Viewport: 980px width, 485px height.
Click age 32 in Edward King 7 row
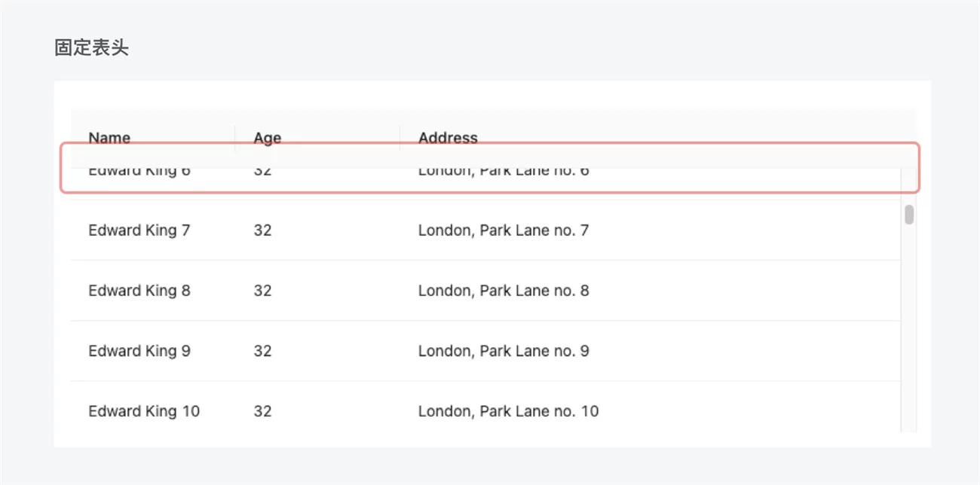[x=262, y=230]
